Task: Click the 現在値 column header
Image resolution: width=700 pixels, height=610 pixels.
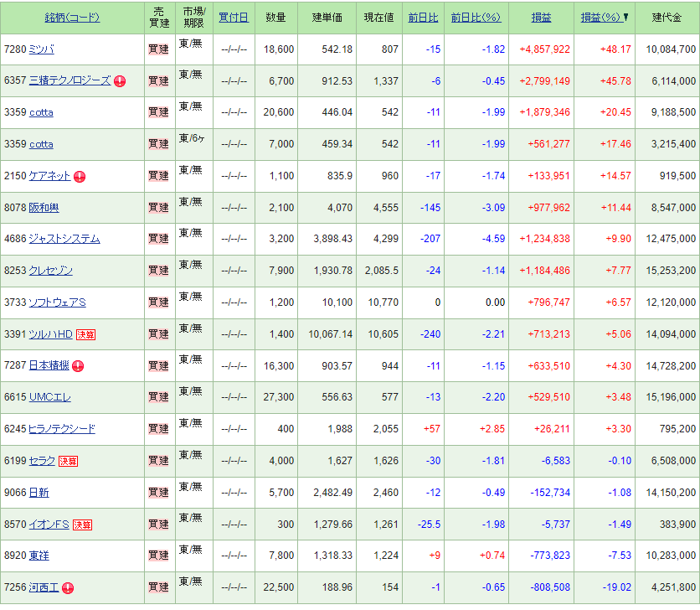Action: (379, 18)
